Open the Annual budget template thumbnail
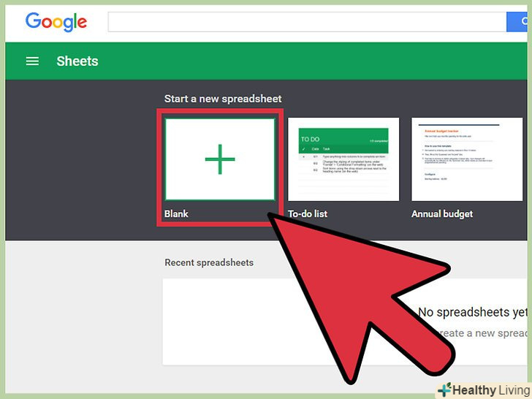Screen dimensions: 532x399 tap(467, 159)
